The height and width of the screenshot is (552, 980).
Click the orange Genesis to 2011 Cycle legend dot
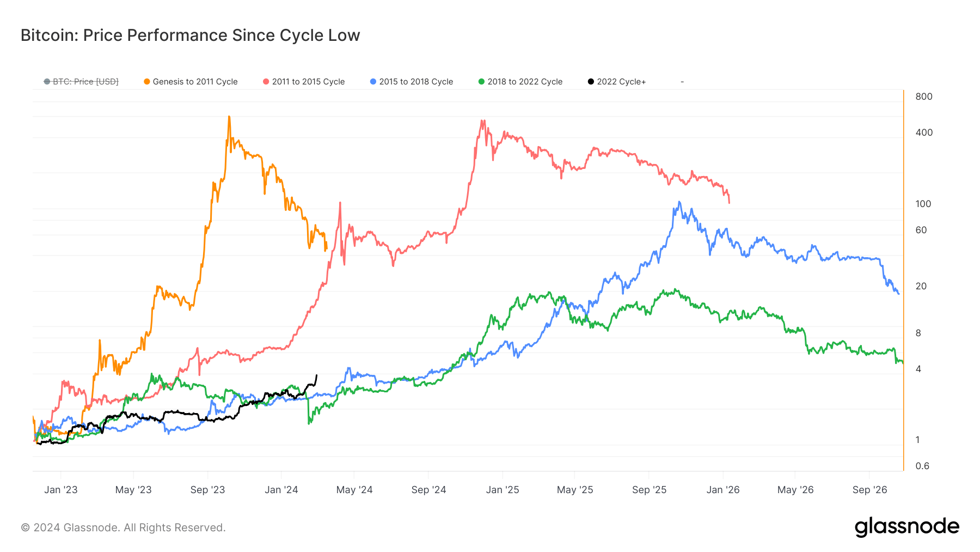pyautogui.click(x=147, y=82)
